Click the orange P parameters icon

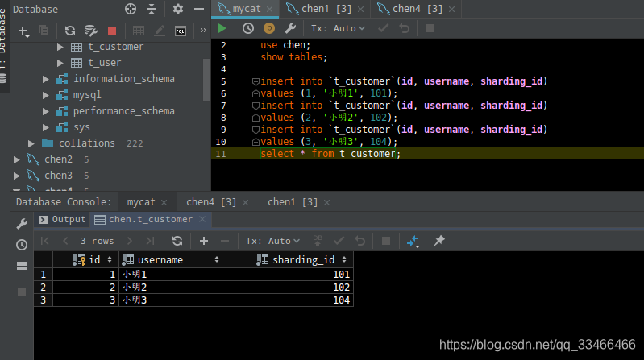[x=269, y=28]
